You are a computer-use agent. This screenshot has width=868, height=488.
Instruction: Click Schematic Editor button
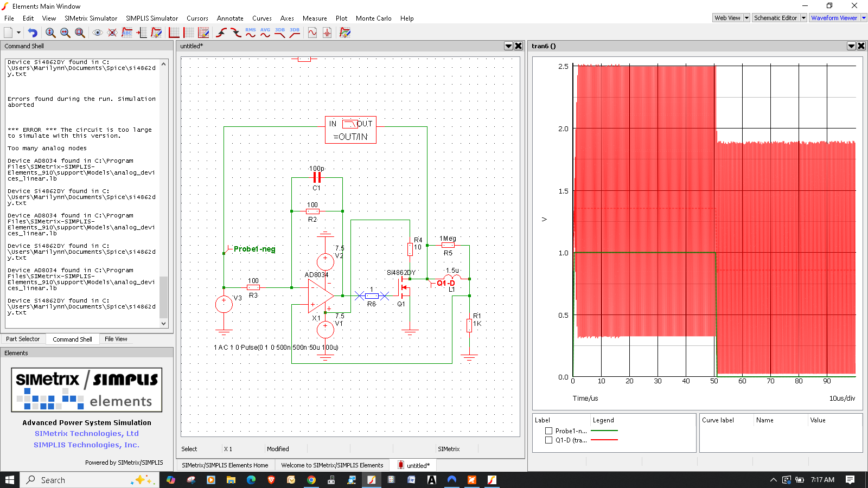(776, 18)
